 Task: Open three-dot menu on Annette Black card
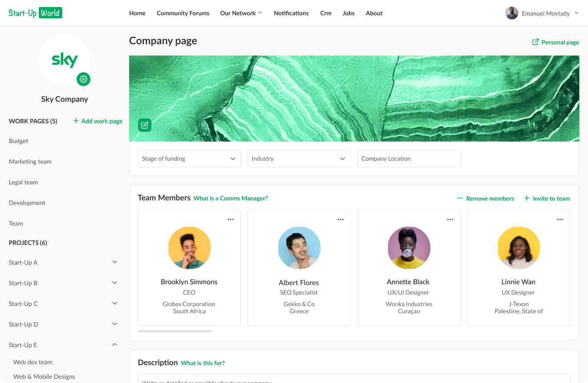pos(450,220)
